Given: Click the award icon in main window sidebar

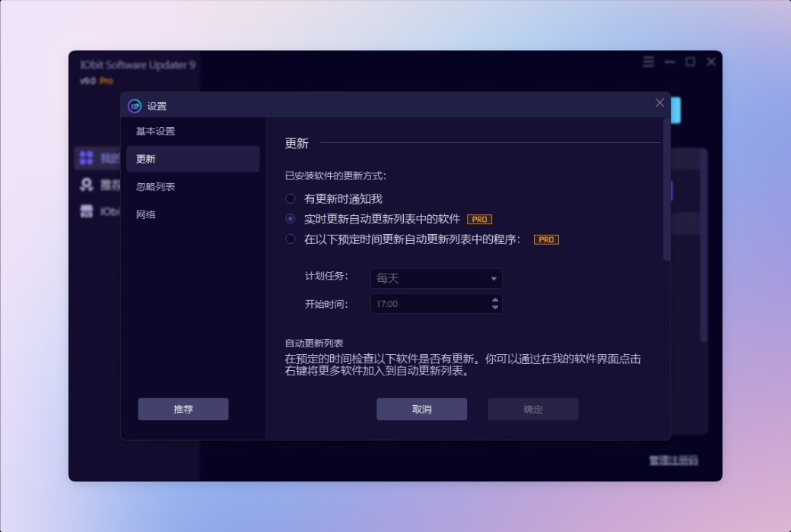Looking at the screenshot, I should pos(86,185).
